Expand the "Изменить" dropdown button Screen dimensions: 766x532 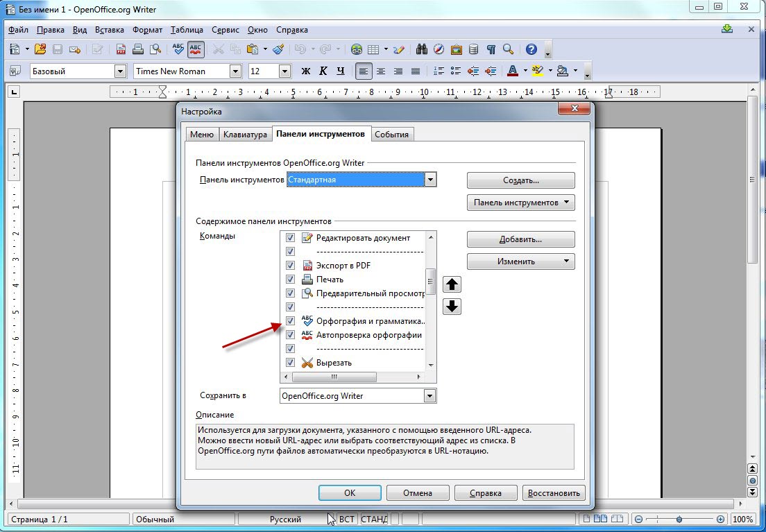[520, 261]
